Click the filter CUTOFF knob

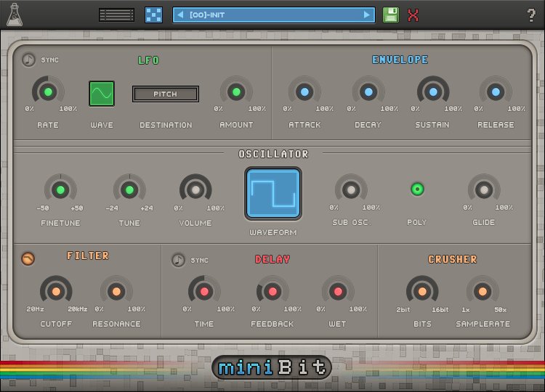click(x=56, y=291)
